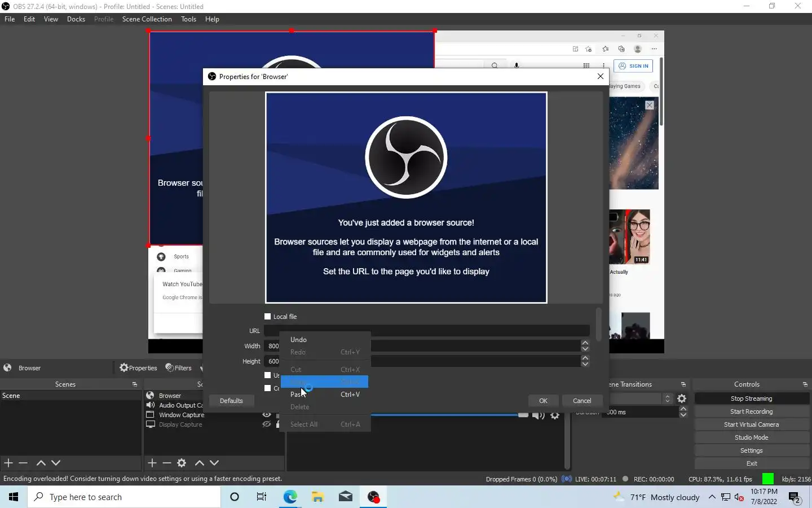The width and height of the screenshot is (812, 508).
Task: Click audio mixer speaker mute icon
Action: pyautogui.click(x=538, y=415)
